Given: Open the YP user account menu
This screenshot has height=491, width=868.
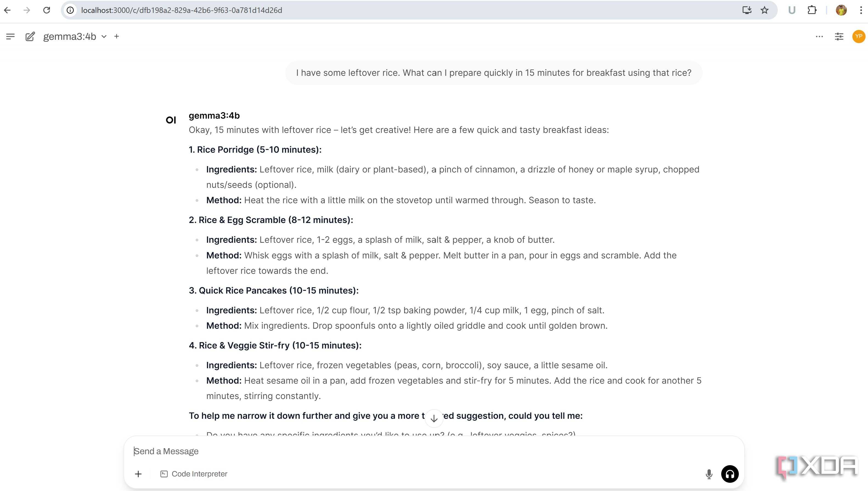Looking at the screenshot, I should pyautogui.click(x=859, y=37).
